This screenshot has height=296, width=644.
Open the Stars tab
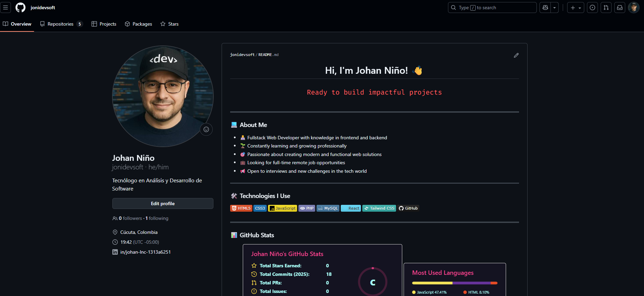point(169,24)
